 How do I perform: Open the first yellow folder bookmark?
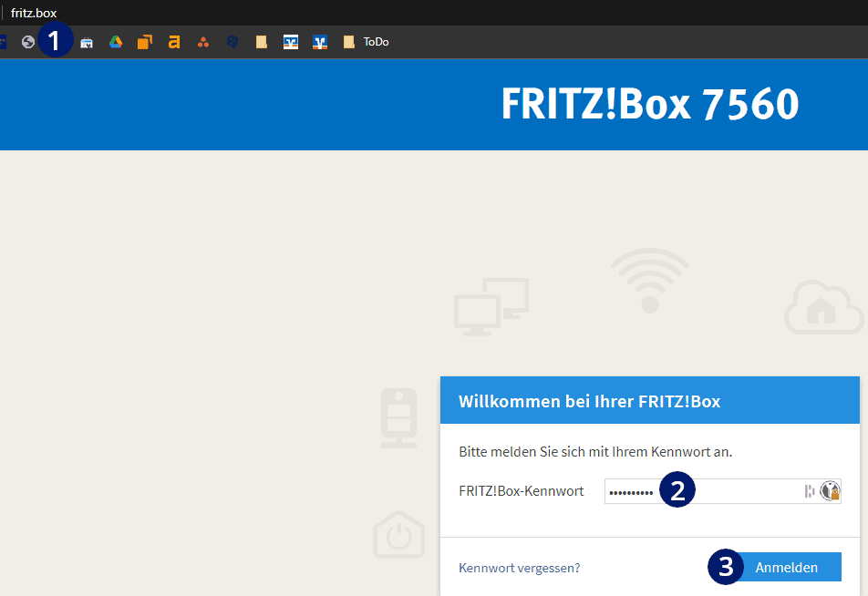pyautogui.click(x=262, y=42)
